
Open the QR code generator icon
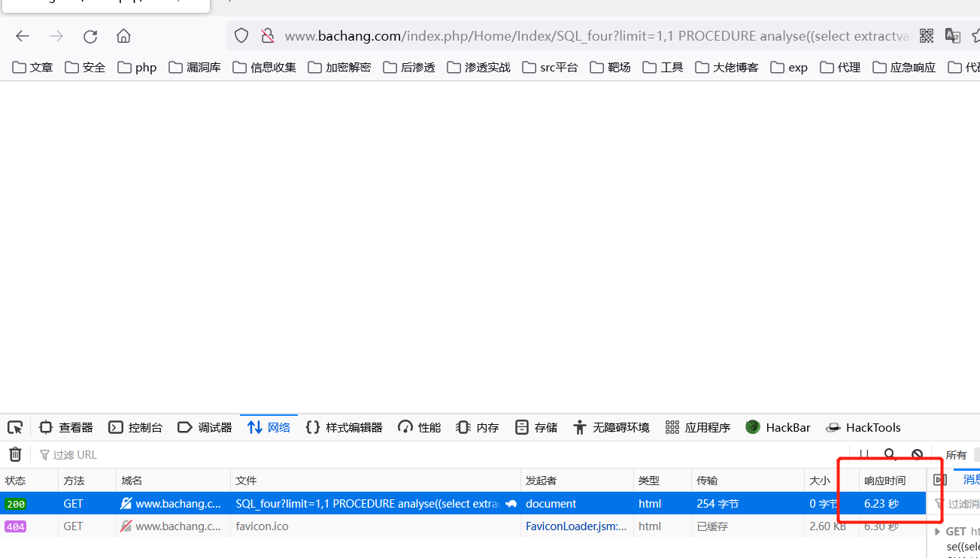coord(927,36)
